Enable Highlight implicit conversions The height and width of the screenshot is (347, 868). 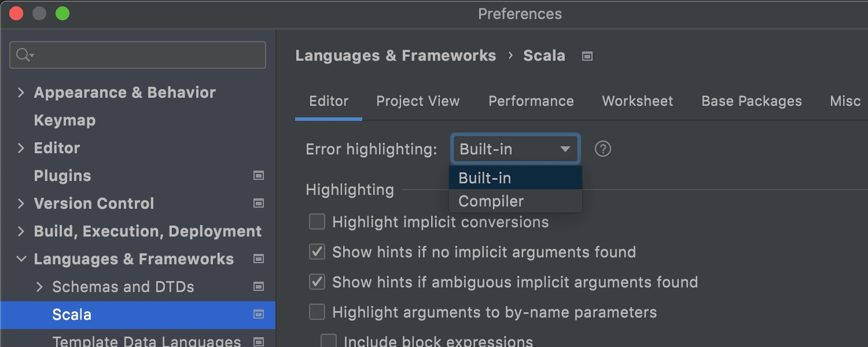pyautogui.click(x=317, y=222)
